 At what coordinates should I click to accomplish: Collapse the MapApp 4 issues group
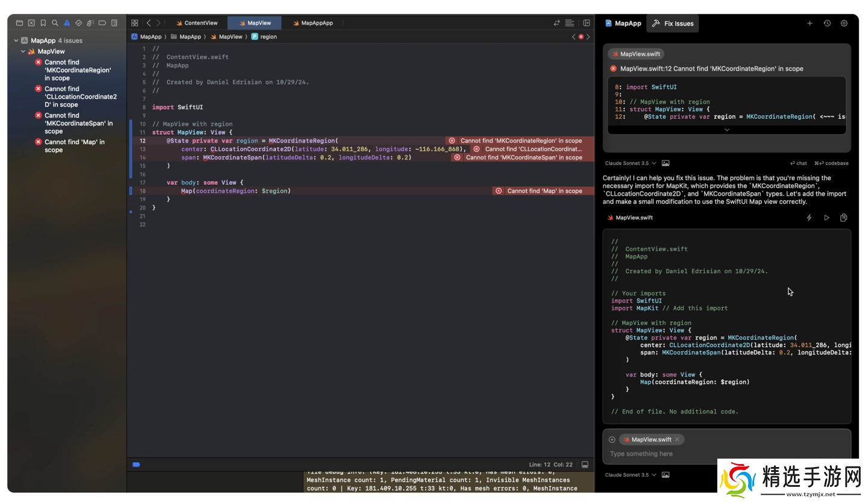[x=16, y=40]
